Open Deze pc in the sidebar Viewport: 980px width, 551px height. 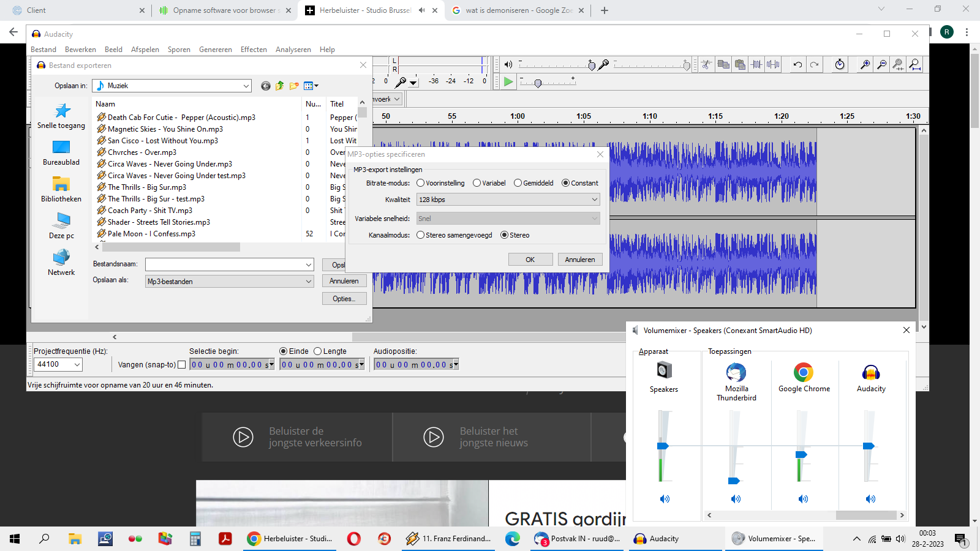click(61, 225)
